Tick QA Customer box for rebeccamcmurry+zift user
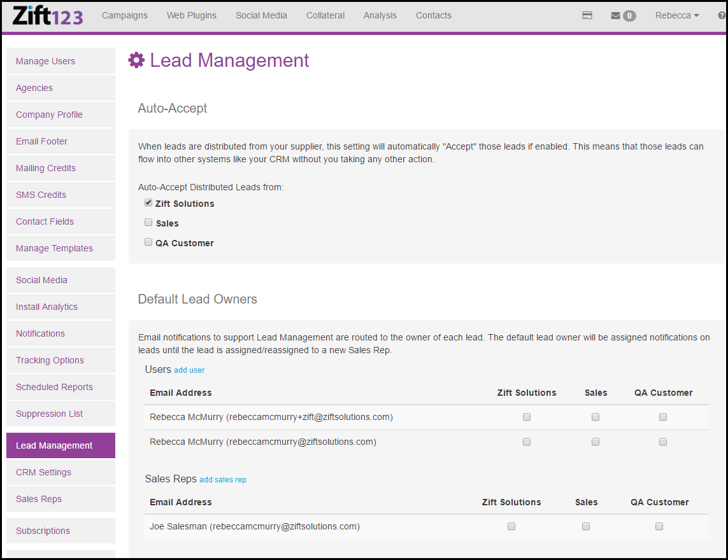 coord(663,417)
